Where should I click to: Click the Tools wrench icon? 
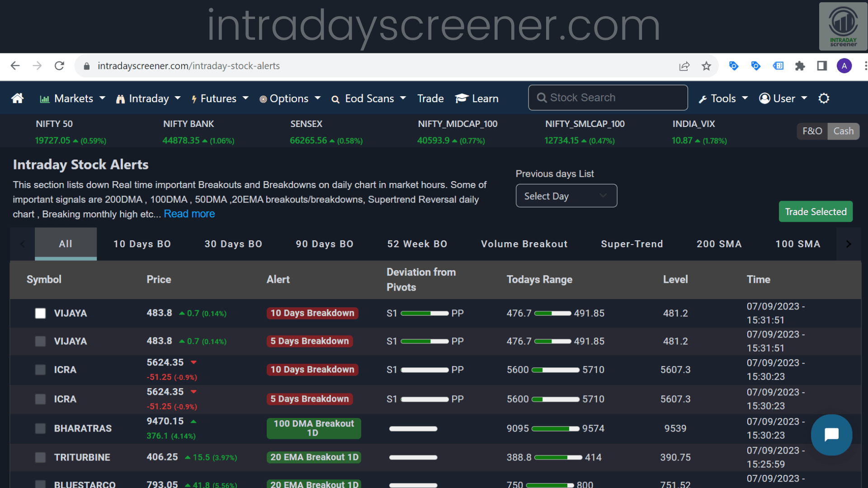tap(702, 99)
